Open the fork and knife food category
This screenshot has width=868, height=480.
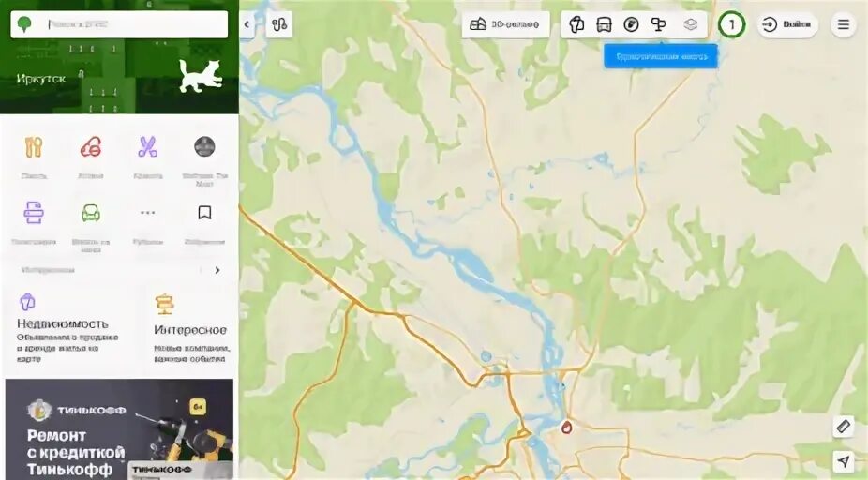[x=34, y=147]
